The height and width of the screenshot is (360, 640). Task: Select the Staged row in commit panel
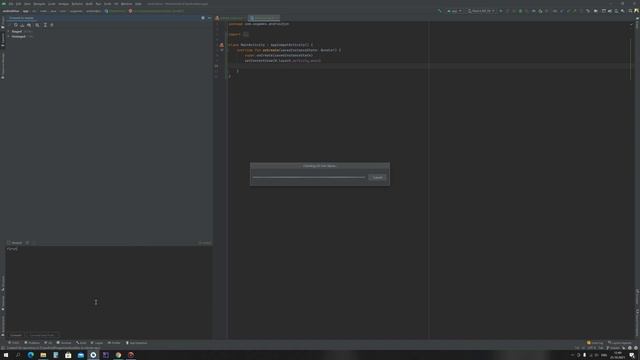click(109, 31)
